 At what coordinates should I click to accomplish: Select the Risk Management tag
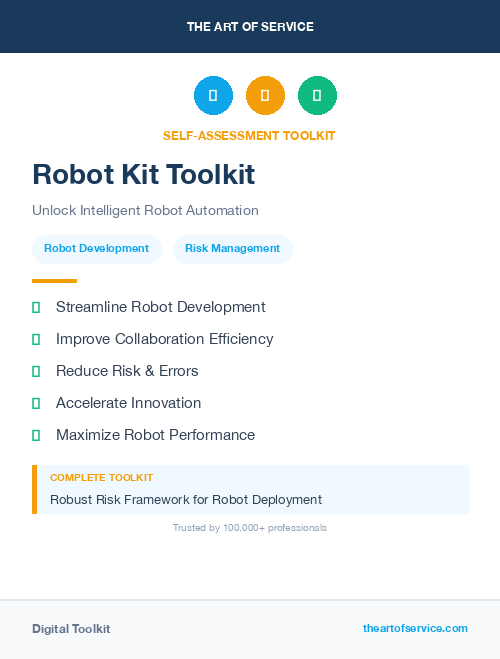232,249
